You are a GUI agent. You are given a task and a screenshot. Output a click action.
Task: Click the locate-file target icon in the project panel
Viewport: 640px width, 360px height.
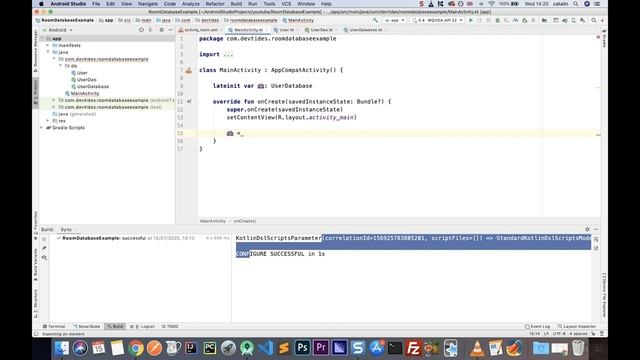pos(141,30)
